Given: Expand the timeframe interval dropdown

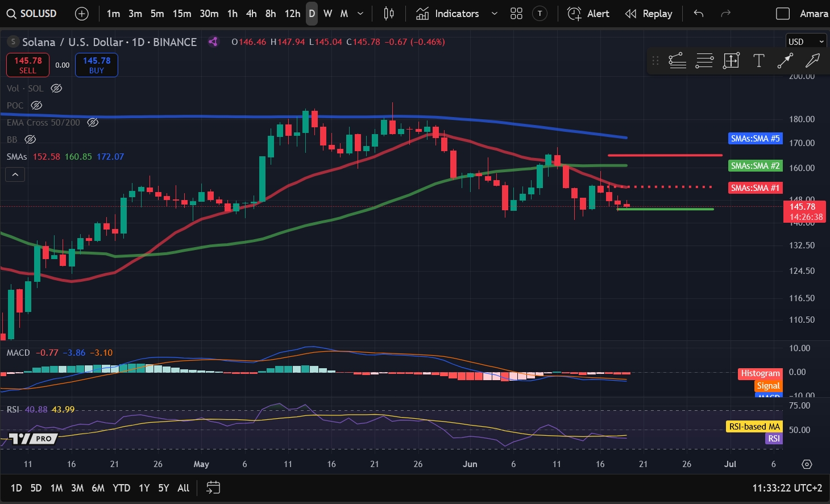Looking at the screenshot, I should click(360, 14).
